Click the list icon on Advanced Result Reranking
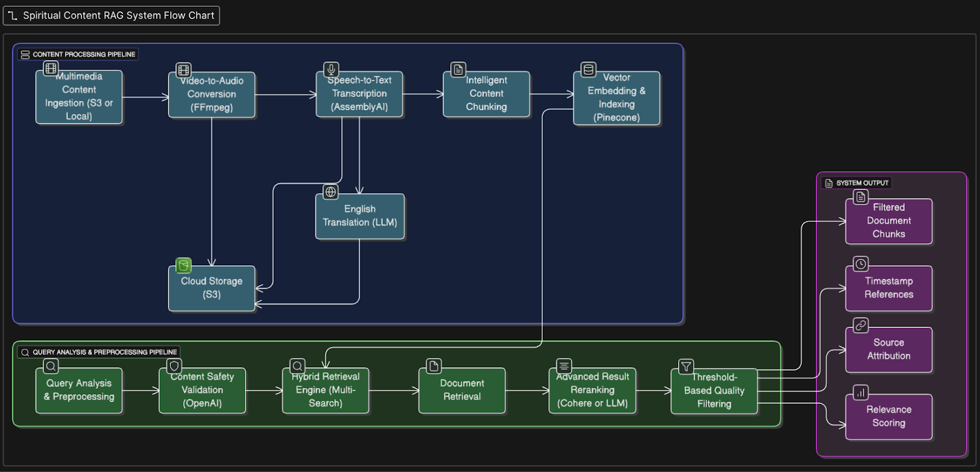 pos(564,366)
